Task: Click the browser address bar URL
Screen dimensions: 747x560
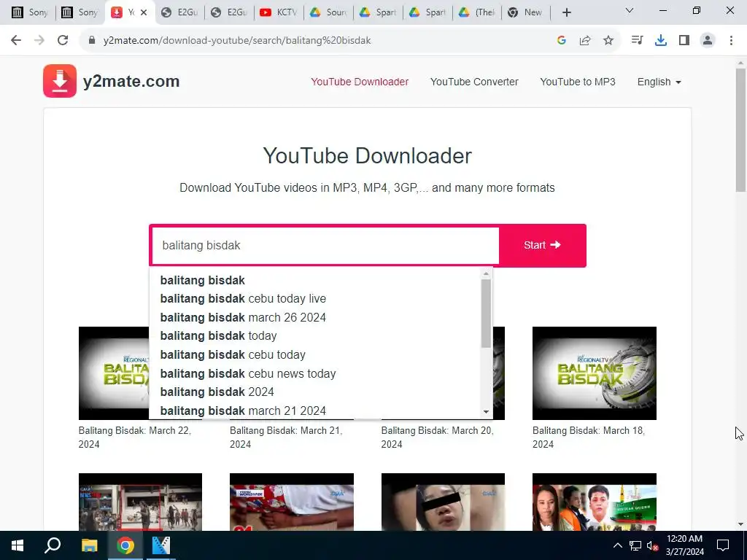Action: 237,41
